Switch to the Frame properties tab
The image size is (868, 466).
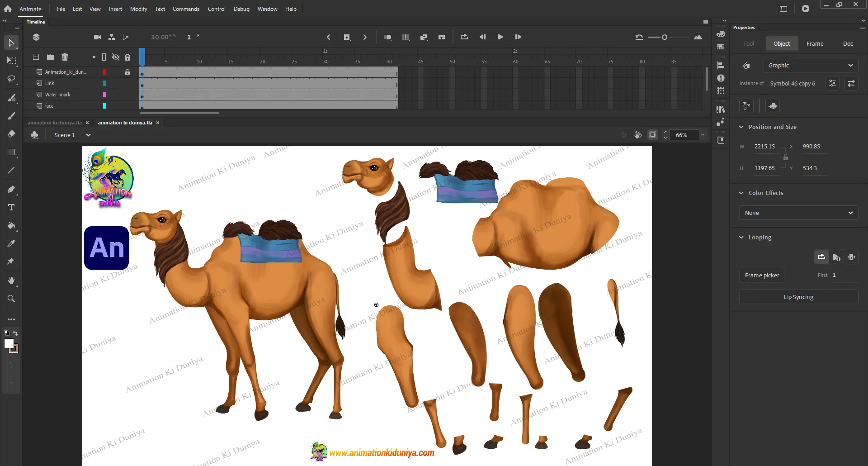[x=815, y=43]
